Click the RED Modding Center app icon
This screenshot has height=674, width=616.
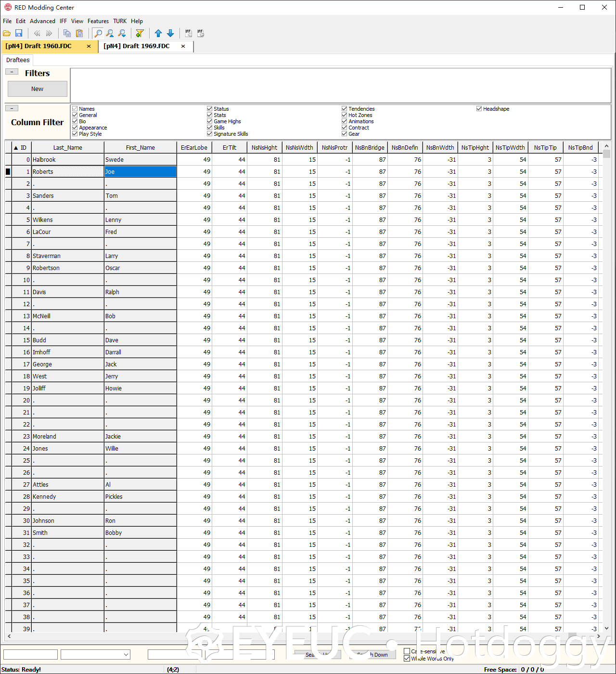[8, 7]
